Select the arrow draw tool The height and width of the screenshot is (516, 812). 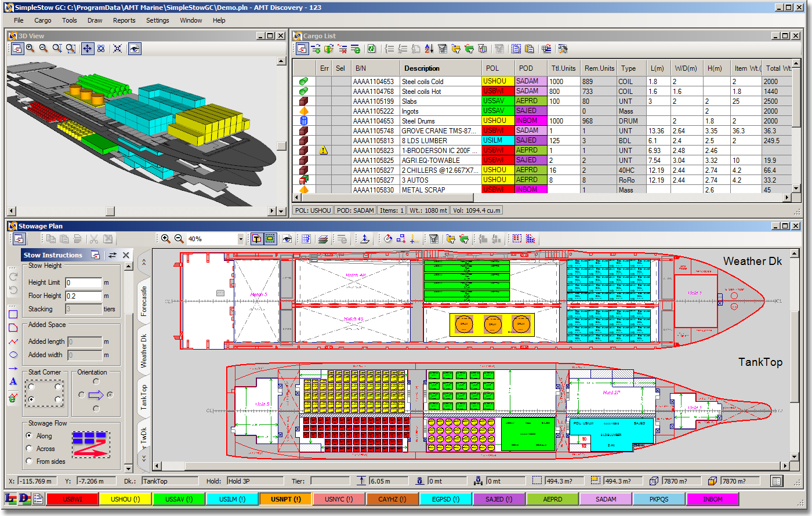tap(13, 368)
